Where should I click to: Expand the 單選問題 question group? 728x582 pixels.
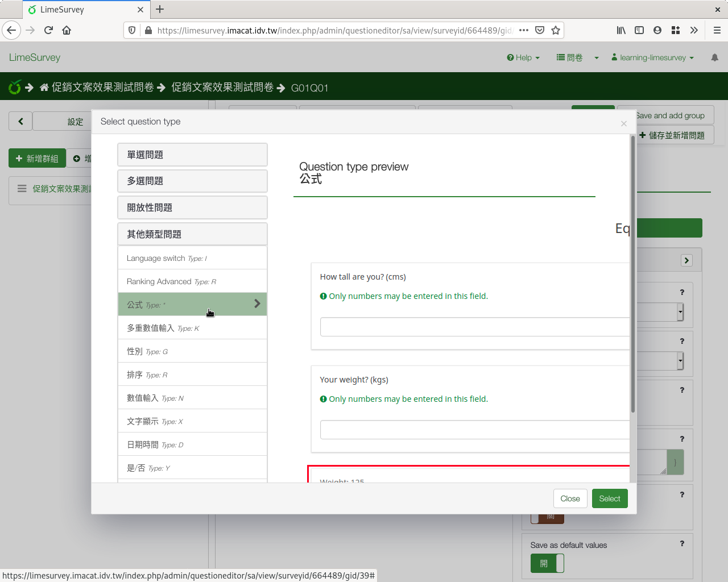point(192,155)
